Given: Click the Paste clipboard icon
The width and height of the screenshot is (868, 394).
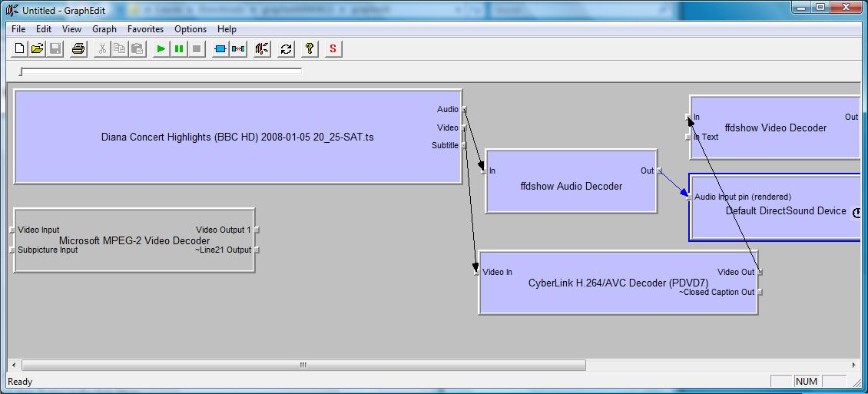Looking at the screenshot, I should (137, 48).
